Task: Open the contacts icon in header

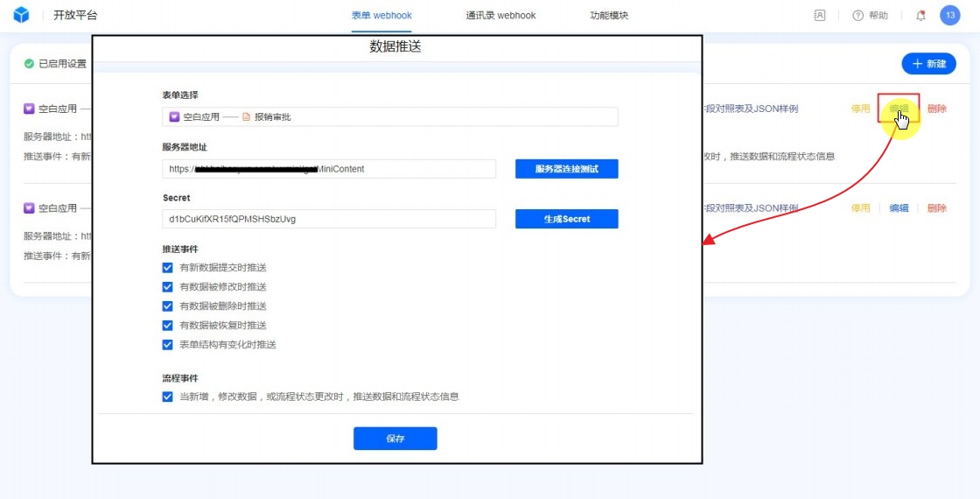Action: coord(820,15)
